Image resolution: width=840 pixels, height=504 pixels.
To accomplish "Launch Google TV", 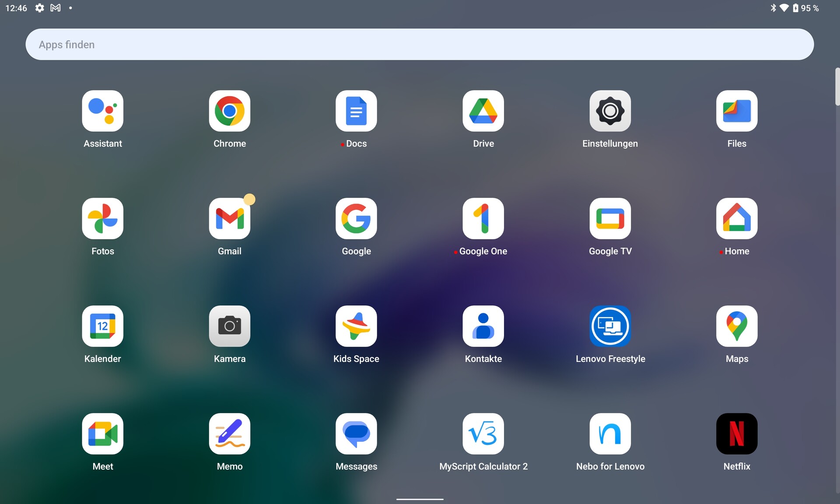I will pyautogui.click(x=610, y=219).
